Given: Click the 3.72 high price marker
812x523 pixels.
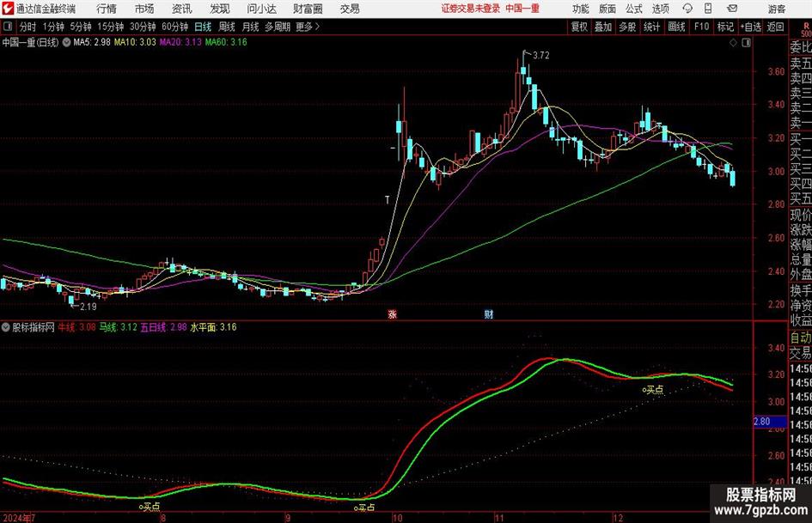Looking at the screenshot, I should (540, 55).
